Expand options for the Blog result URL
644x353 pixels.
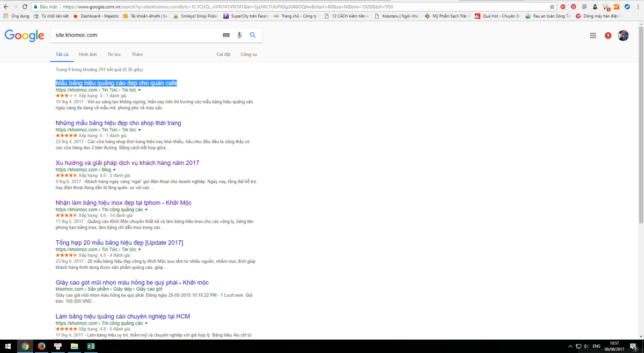pos(114,170)
